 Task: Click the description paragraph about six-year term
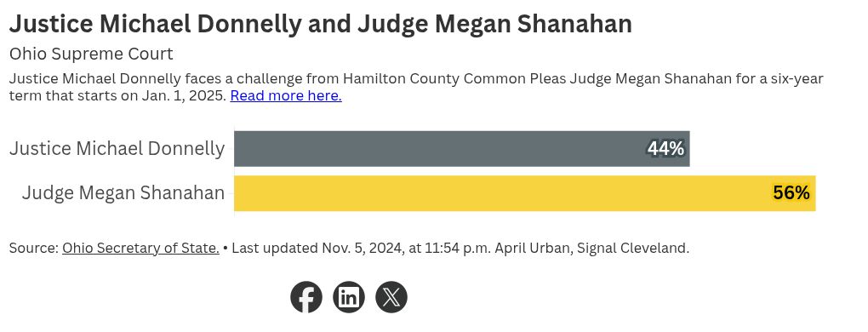click(x=416, y=88)
